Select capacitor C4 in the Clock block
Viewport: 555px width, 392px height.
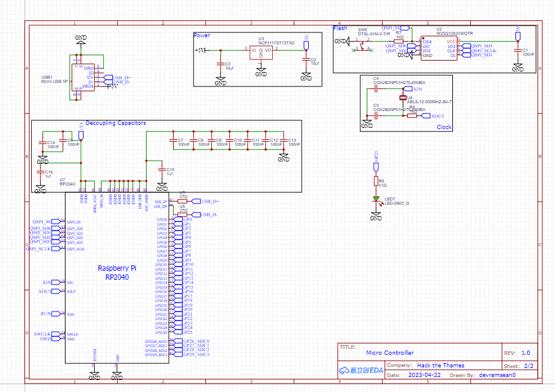coord(377,89)
